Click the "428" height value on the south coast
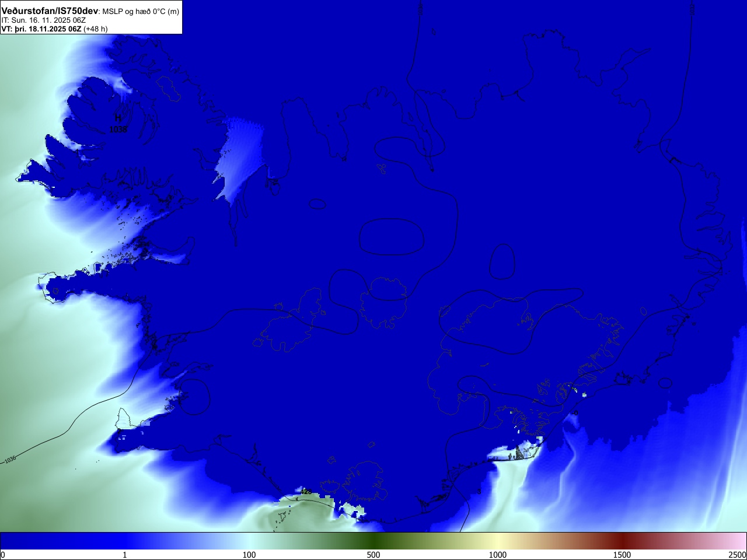Screen dimensions: 747x560 click(306, 492)
